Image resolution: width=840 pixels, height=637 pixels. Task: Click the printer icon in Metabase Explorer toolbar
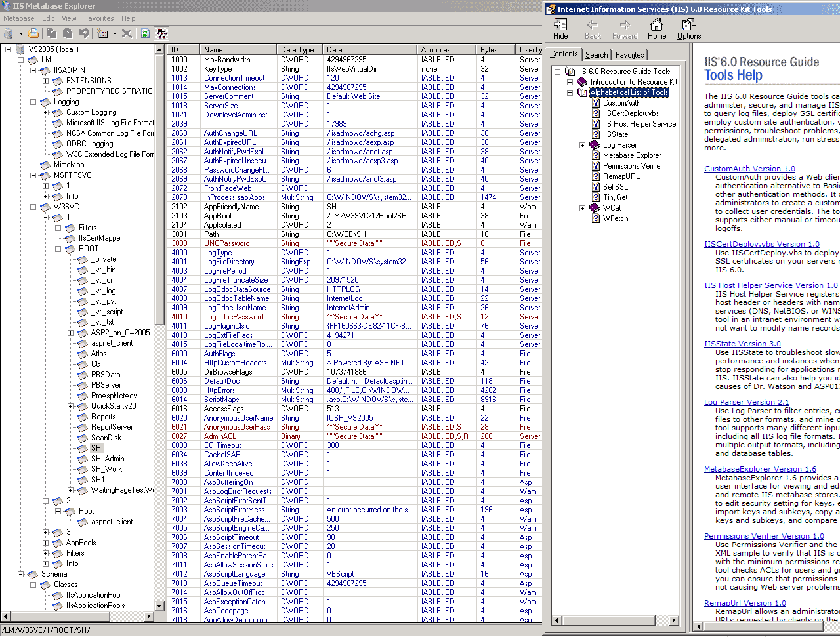[x=33, y=33]
